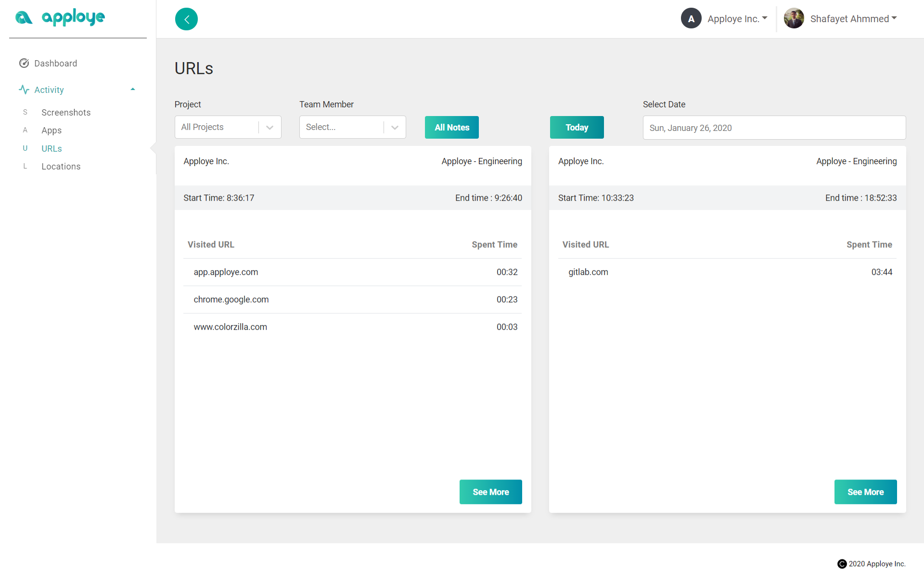
Task: Select URLs in the sidebar
Action: (x=51, y=149)
